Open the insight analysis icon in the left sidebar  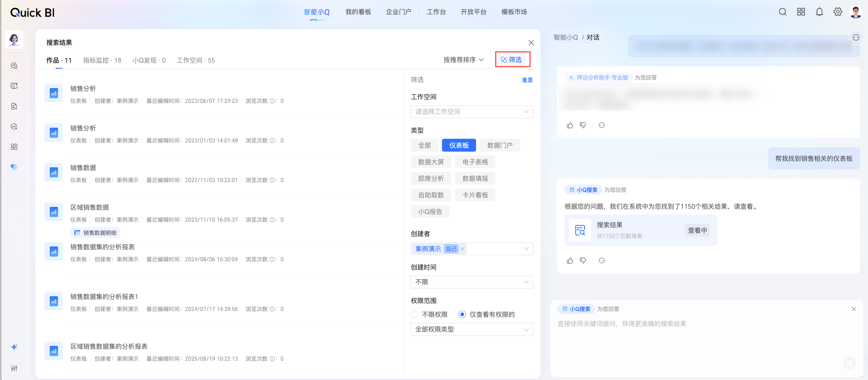click(14, 127)
